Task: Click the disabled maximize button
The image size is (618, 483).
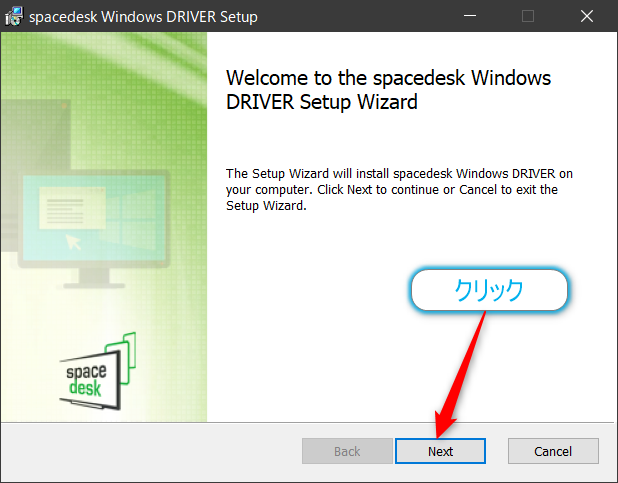Action: tap(528, 16)
